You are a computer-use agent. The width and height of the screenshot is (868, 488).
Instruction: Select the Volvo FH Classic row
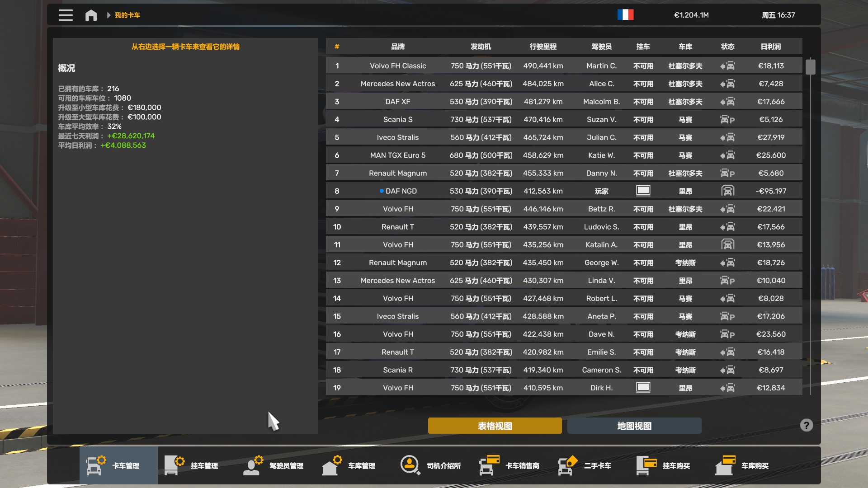(398, 66)
